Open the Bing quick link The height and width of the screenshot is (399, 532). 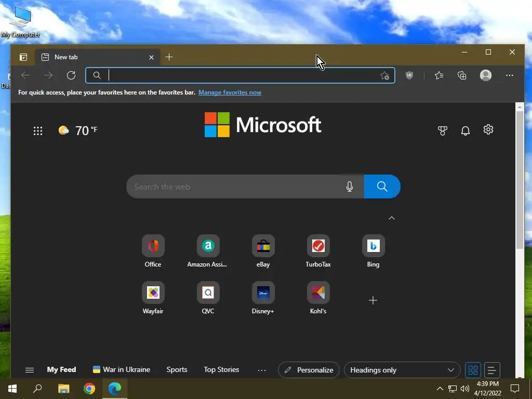point(373,251)
